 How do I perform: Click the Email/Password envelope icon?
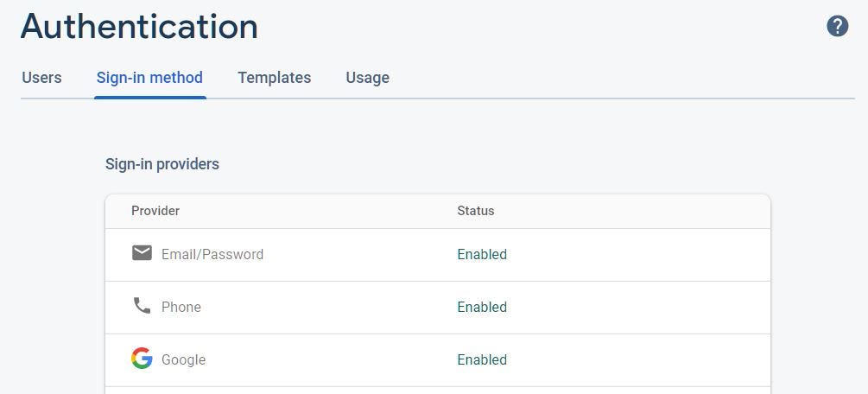tap(142, 253)
